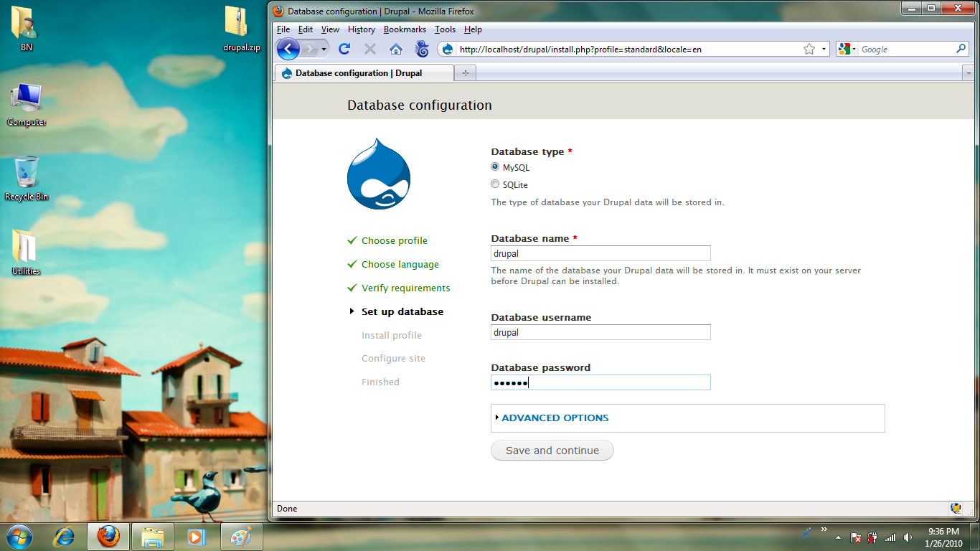The image size is (980, 551).
Task: Open the Bookmarks menu
Action: coord(405,29)
